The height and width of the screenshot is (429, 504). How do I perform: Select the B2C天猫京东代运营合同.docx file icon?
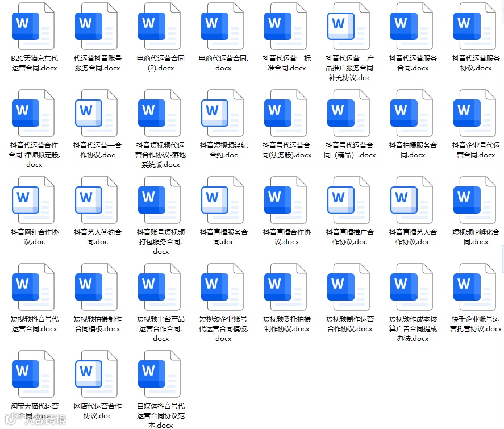(33, 26)
